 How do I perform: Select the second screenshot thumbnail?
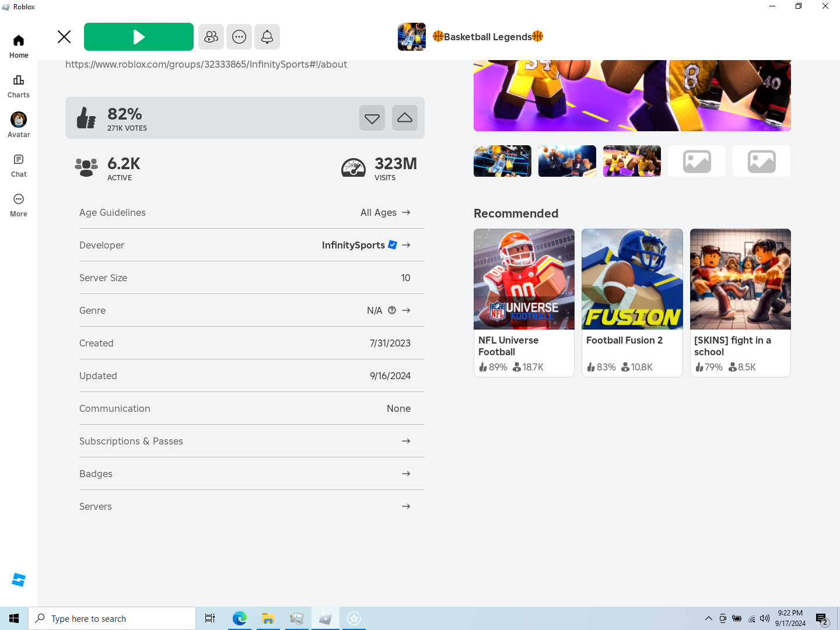(x=567, y=161)
